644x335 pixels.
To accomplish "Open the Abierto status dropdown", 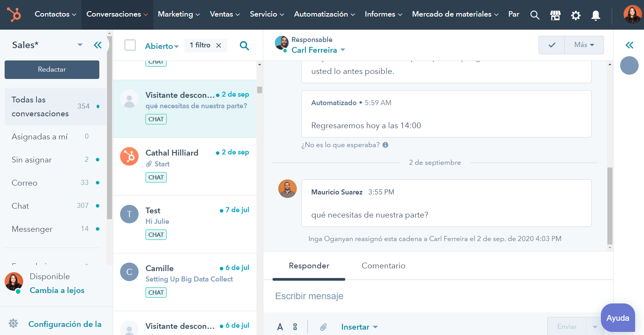I will (x=162, y=46).
